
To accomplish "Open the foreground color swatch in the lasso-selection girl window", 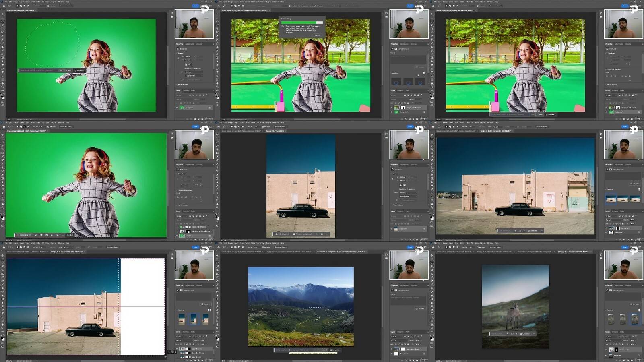I will coord(2,97).
